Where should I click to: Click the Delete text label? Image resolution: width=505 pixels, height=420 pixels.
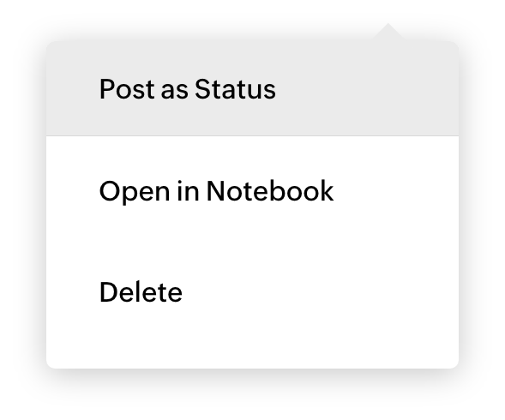click(x=141, y=292)
